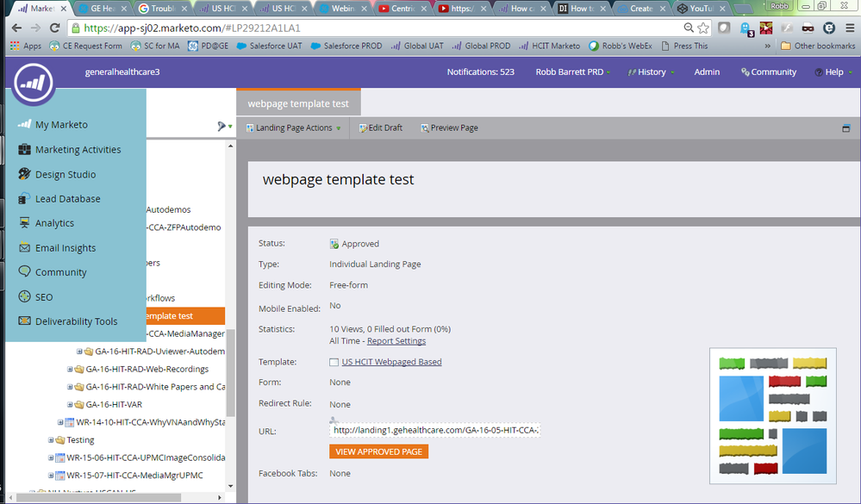Open the Landing Page Actions dropdown

294,128
